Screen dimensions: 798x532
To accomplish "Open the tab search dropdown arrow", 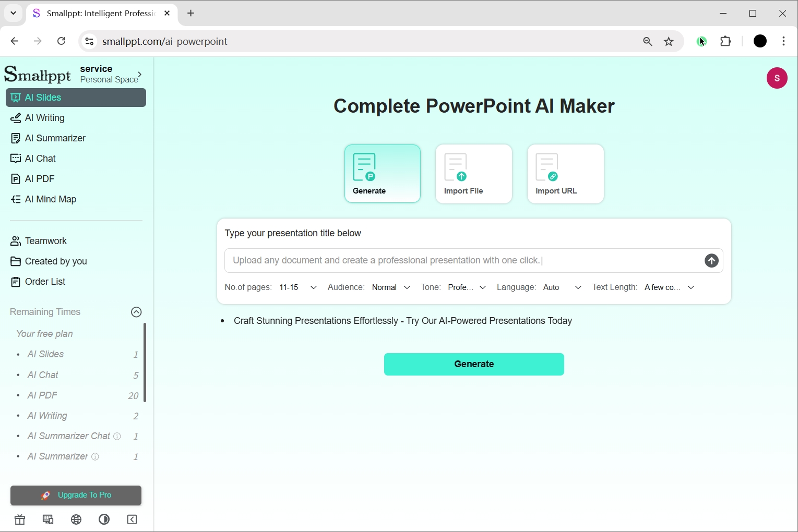I will coord(13,13).
